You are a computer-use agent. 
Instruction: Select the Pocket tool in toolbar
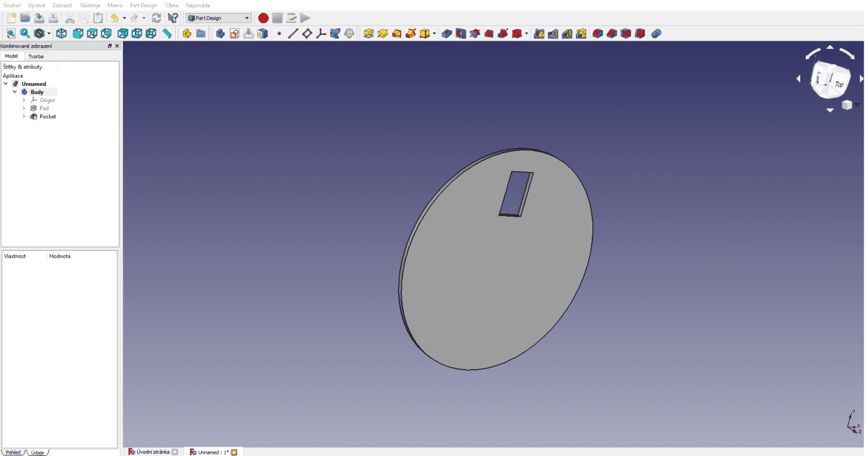coord(446,34)
